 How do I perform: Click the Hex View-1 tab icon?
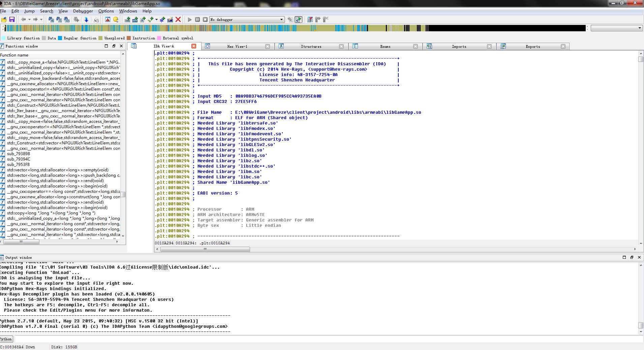(x=208, y=46)
